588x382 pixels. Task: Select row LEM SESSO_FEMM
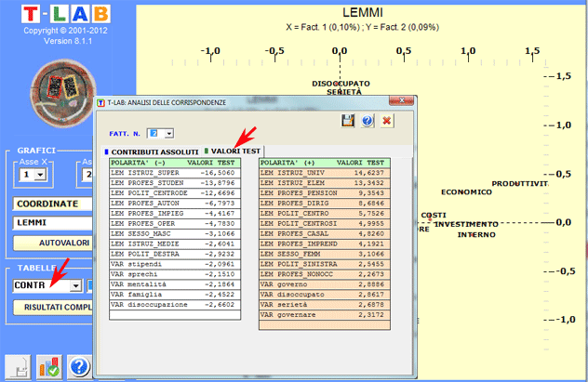pyautogui.click(x=325, y=254)
